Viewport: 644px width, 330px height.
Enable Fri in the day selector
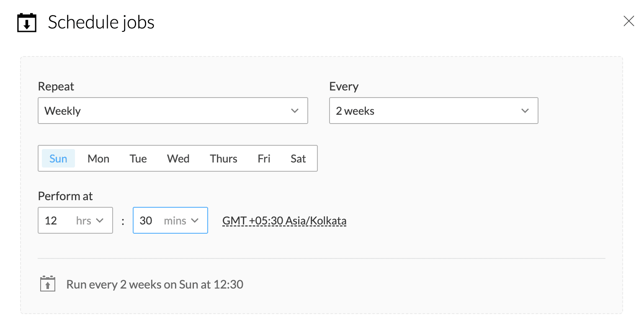point(264,158)
